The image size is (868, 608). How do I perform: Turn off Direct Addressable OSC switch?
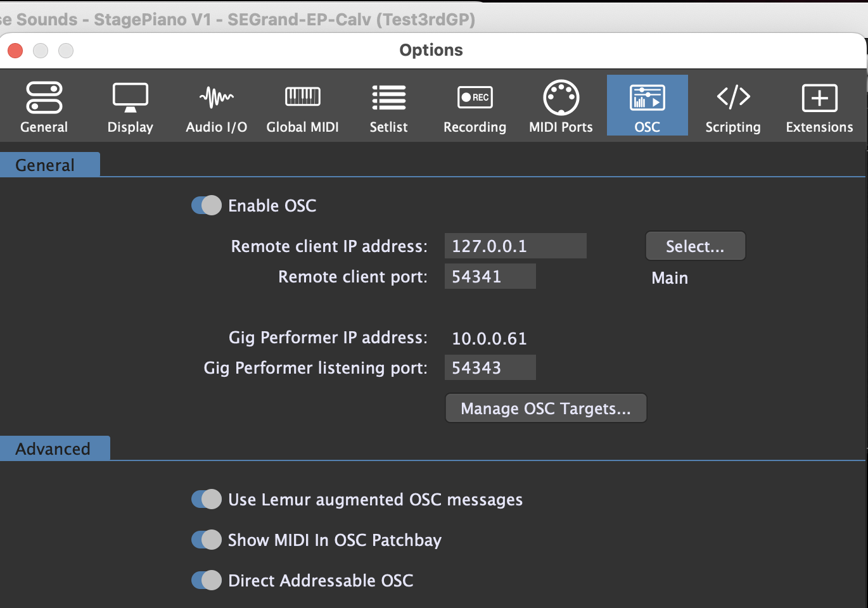(207, 580)
